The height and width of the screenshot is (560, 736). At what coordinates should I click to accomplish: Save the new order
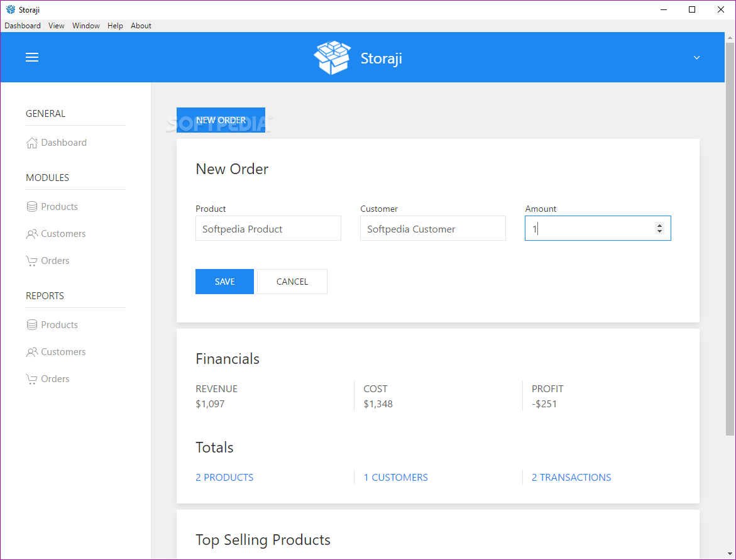pos(224,282)
